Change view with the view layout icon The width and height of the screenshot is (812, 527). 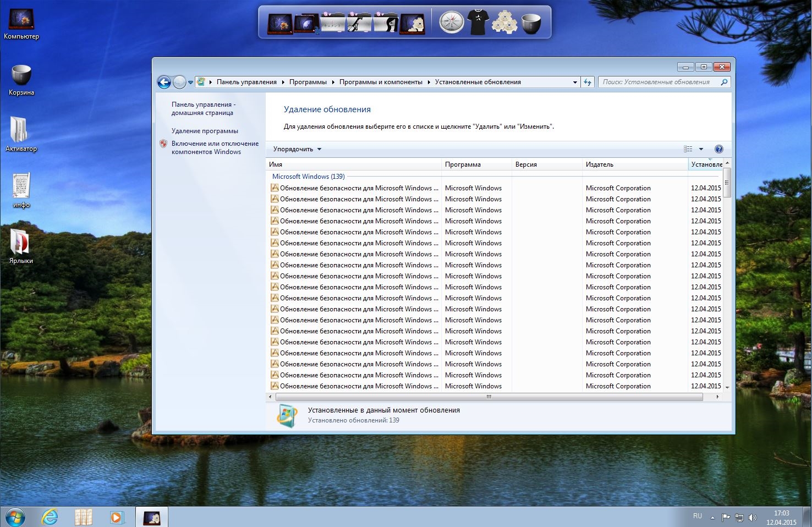tap(688, 149)
